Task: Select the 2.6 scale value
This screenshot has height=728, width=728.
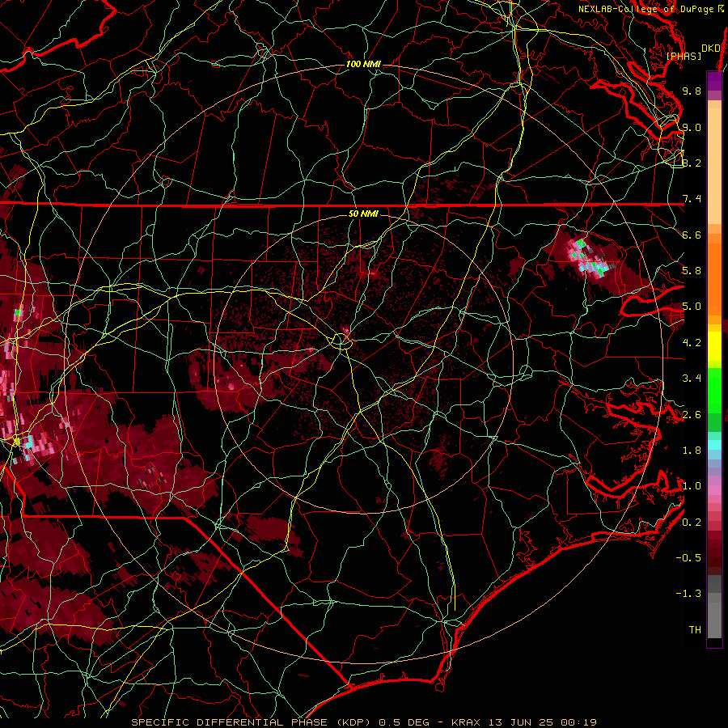Action: click(692, 414)
